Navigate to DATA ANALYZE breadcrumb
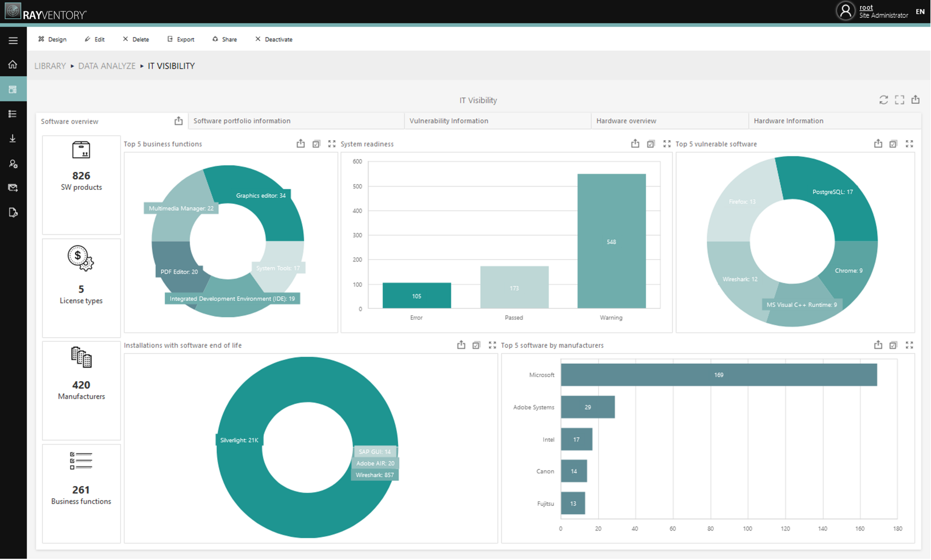The height and width of the screenshot is (560, 931). click(107, 66)
